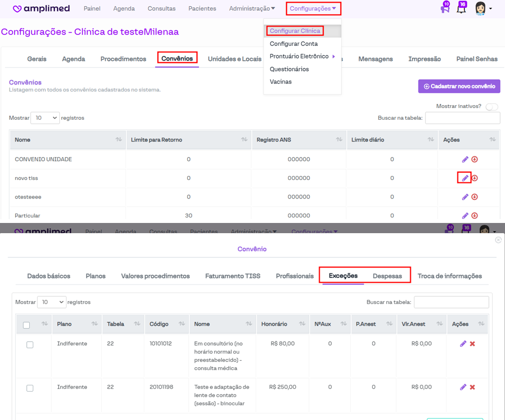Open the Configurações dropdown menu

point(313,9)
